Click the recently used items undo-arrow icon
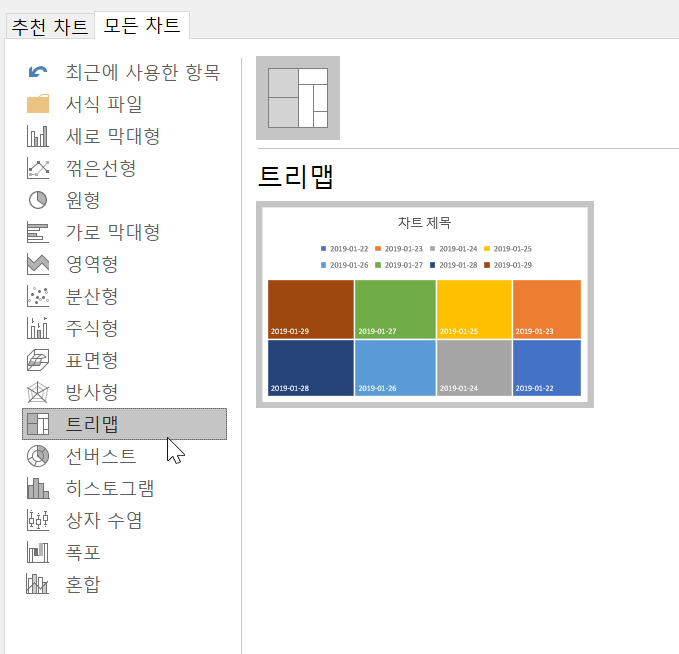Screen dimensions: 679x654 [38, 71]
